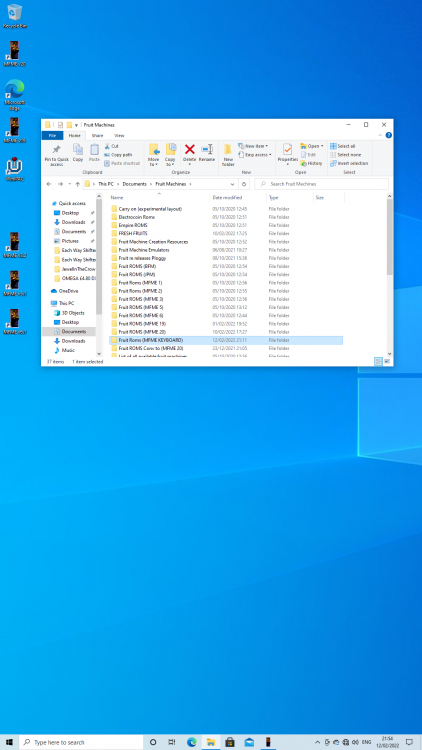Toggle details view button in status bar
The image size is (422, 750).
coord(378,362)
